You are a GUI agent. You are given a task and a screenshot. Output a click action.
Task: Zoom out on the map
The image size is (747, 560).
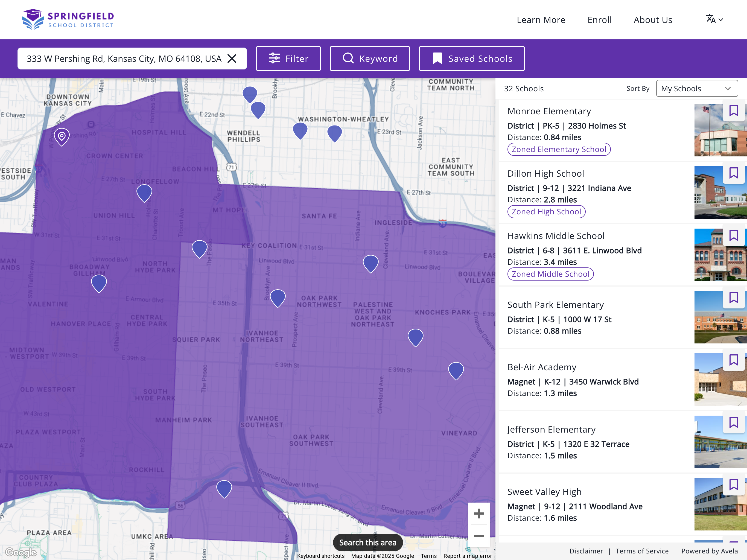tap(478, 536)
